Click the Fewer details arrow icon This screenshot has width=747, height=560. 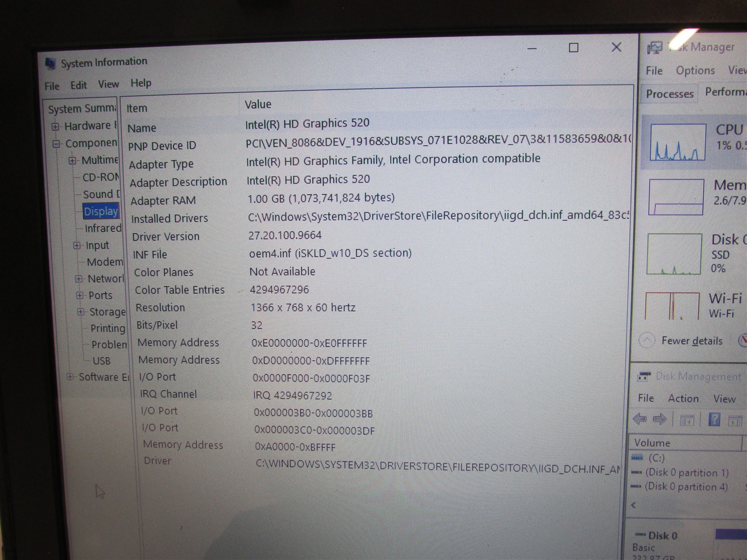click(647, 340)
